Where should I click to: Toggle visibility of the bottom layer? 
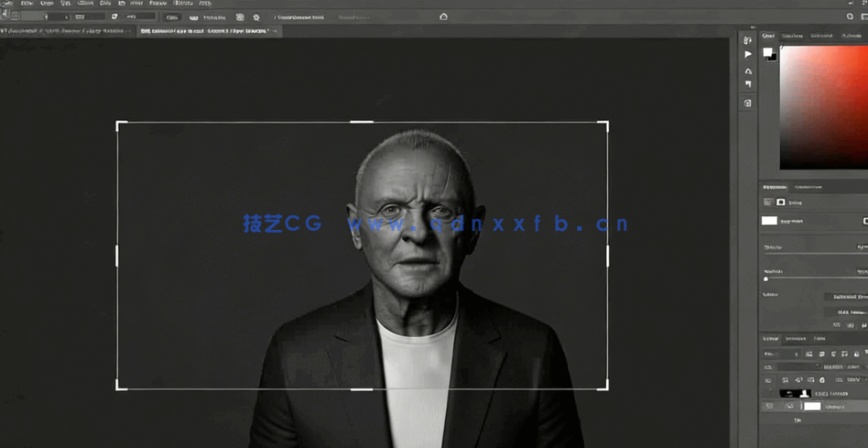(x=769, y=406)
